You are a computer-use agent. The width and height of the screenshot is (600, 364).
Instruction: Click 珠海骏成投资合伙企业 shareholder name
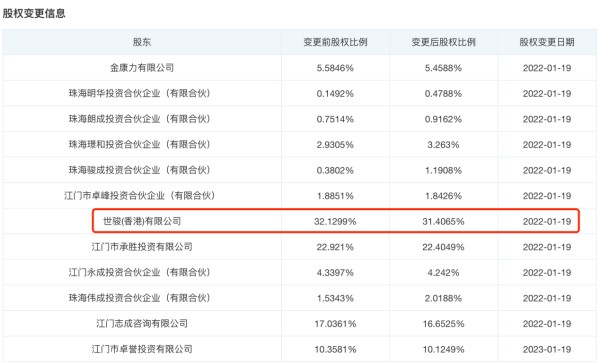point(139,170)
